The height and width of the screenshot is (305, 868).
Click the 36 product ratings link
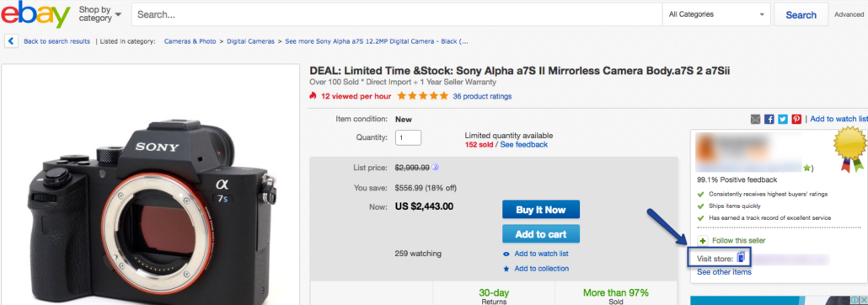click(481, 96)
